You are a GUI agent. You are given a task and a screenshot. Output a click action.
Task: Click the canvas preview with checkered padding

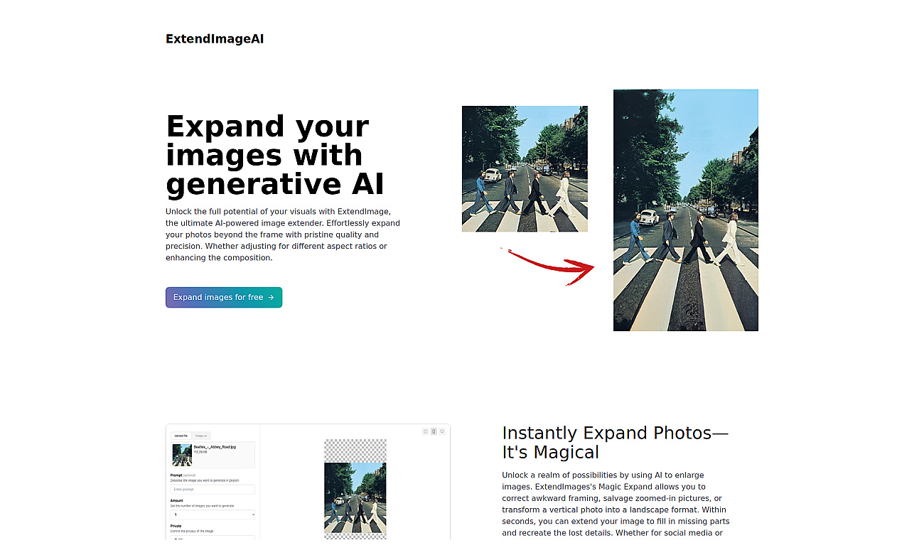pos(355,489)
